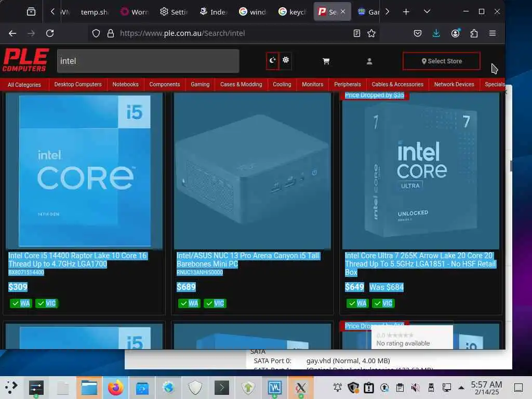
Task: Open Intel Core i5 14400 product link
Action: 77,260
